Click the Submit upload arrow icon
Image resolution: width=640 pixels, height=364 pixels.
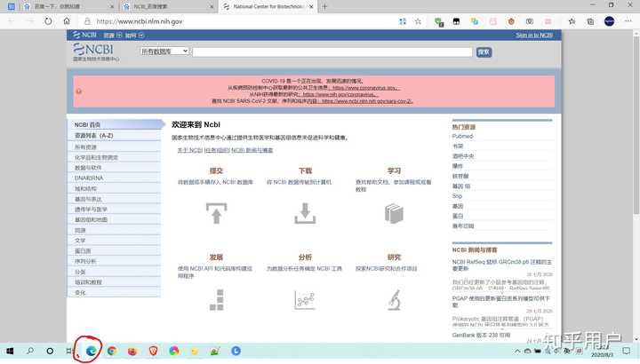click(216, 213)
